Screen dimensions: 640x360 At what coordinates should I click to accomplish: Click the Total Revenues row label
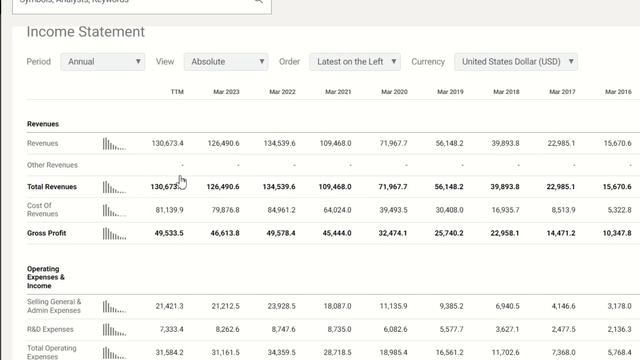52,187
